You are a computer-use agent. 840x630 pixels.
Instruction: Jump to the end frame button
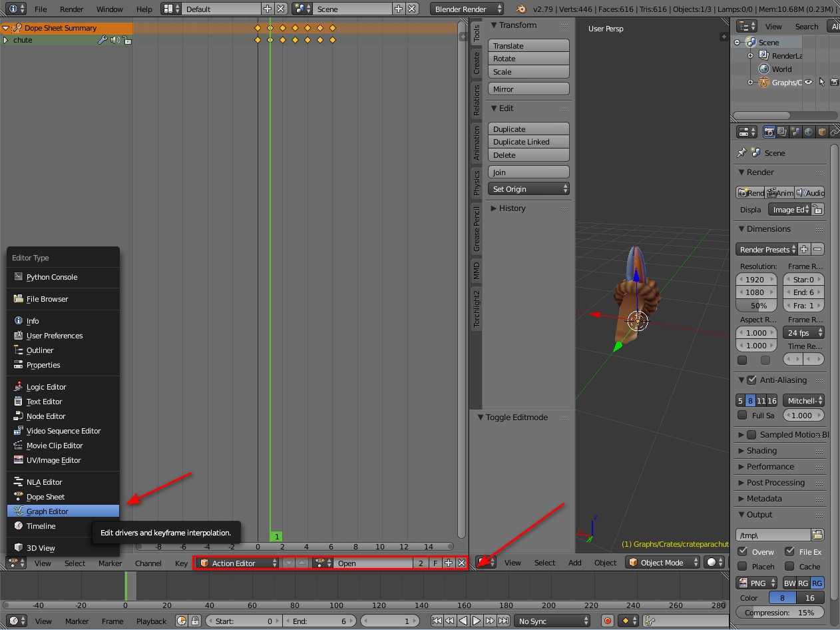tap(503, 621)
